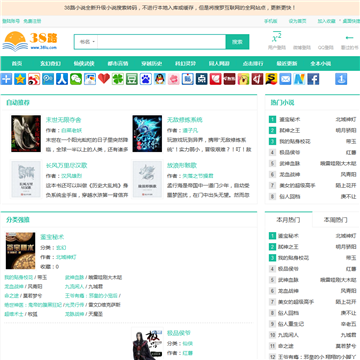
Task: Open 首页 in the navigation bar
Action: point(17,64)
